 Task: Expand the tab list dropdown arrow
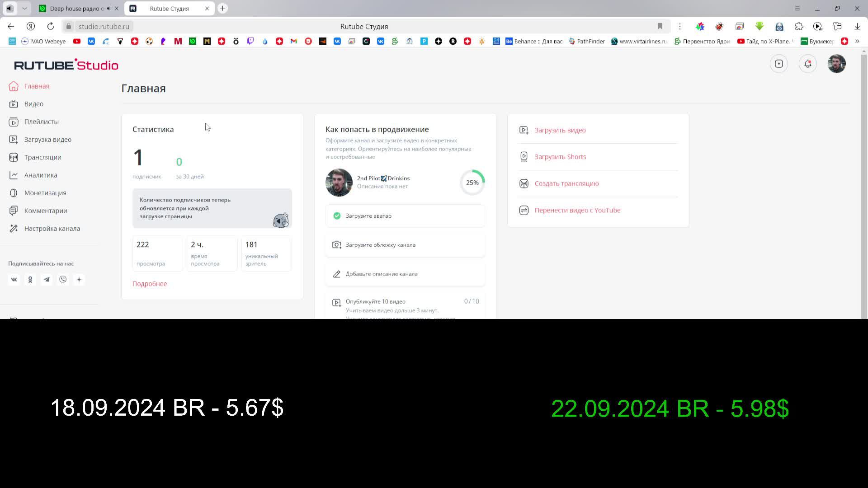(24, 8)
